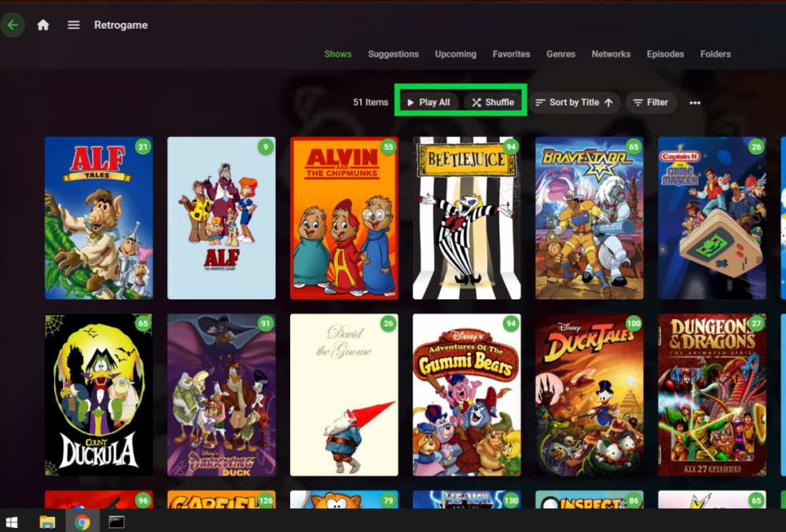This screenshot has width=786, height=532.
Task: Click the Shuffle button
Action: pos(493,102)
